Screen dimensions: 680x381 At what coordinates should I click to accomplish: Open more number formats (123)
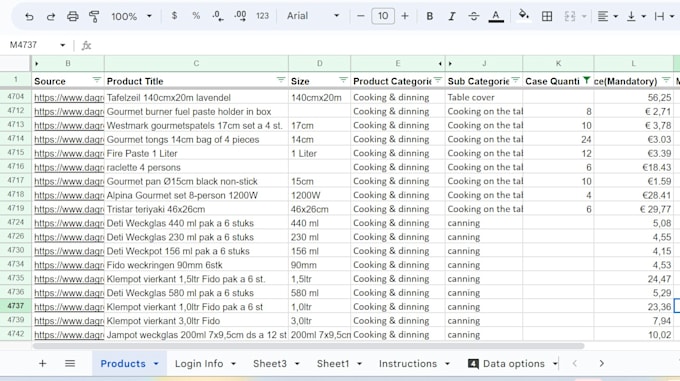click(262, 16)
